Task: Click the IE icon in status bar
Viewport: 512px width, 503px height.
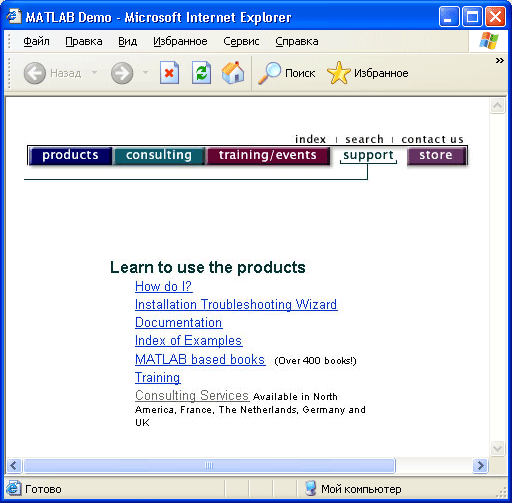Action: click(13, 488)
